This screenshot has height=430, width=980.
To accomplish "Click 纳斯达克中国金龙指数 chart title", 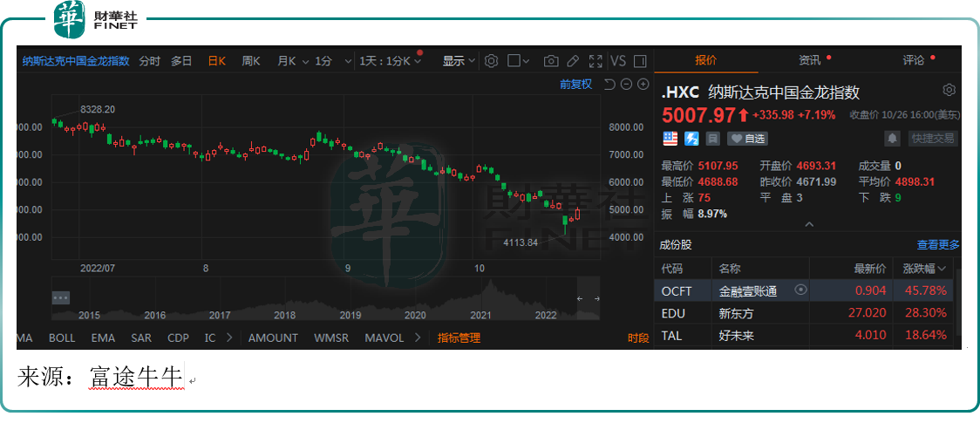I will pos(76,61).
